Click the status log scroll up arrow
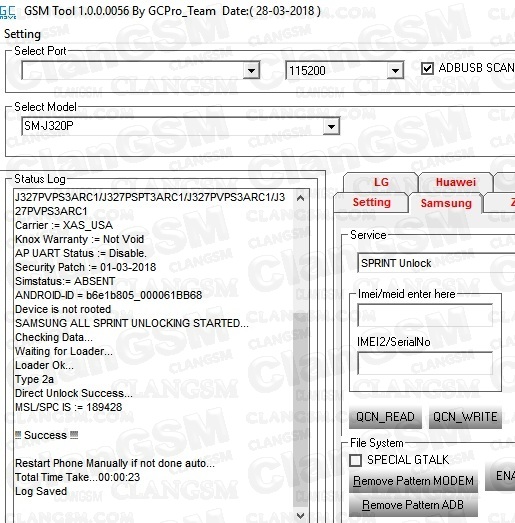 [300, 198]
